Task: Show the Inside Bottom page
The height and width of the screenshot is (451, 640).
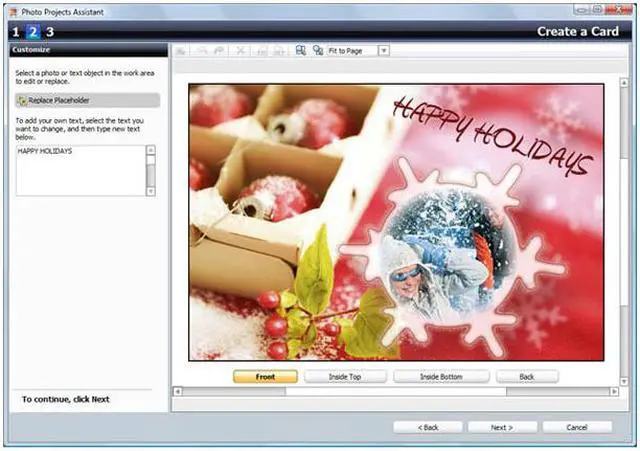Action: (x=441, y=377)
